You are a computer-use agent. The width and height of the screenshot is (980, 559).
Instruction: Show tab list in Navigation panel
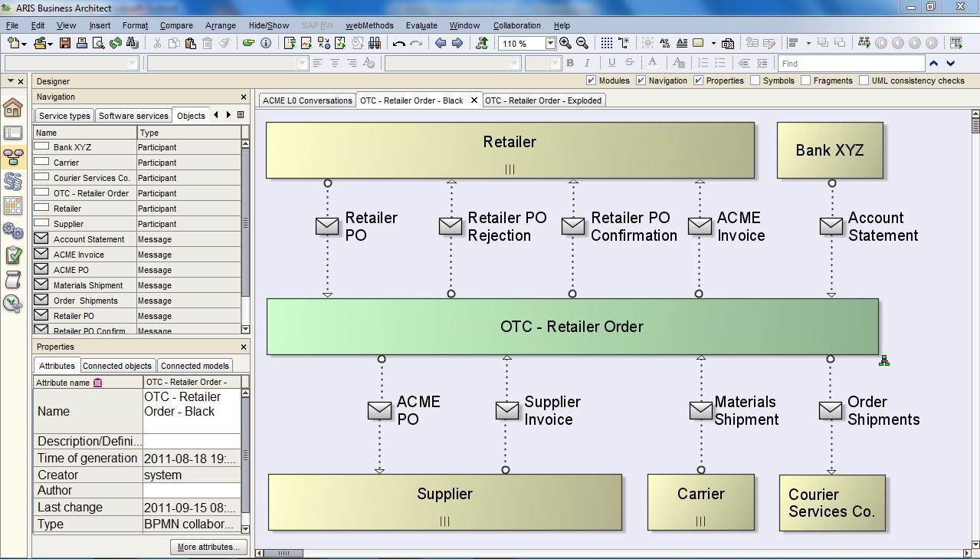(x=241, y=115)
